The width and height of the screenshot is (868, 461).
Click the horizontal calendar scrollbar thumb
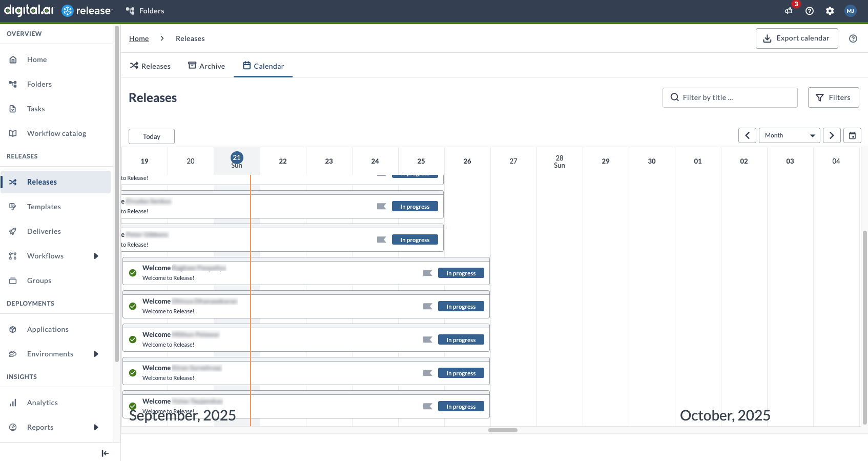point(503,430)
